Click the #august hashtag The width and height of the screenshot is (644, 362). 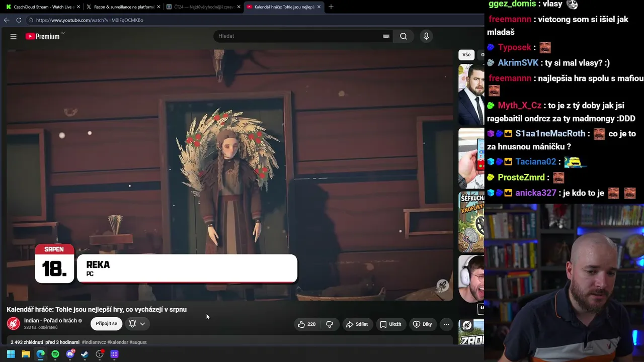point(138,342)
